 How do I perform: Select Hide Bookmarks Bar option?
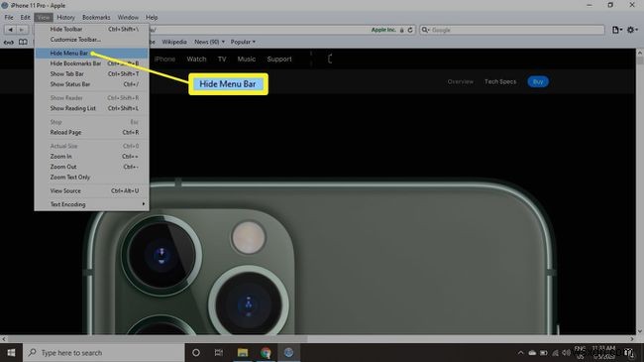91,63
